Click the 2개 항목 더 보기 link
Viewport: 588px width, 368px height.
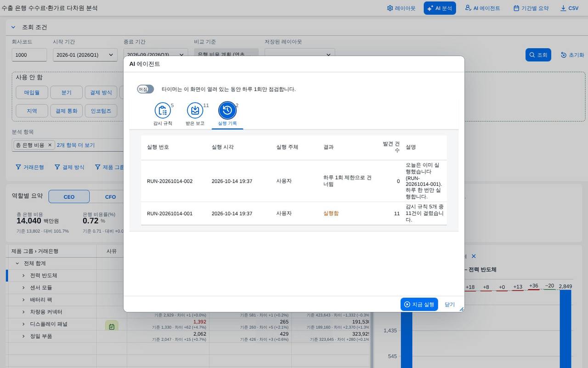[x=76, y=145]
